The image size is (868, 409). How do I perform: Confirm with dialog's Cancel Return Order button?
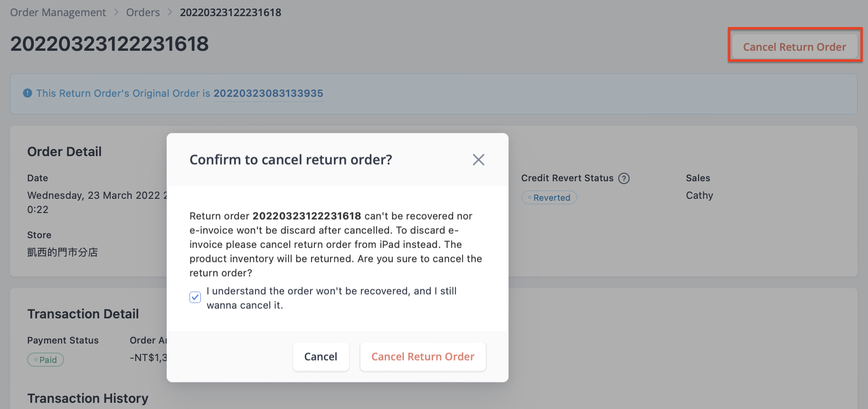point(423,357)
